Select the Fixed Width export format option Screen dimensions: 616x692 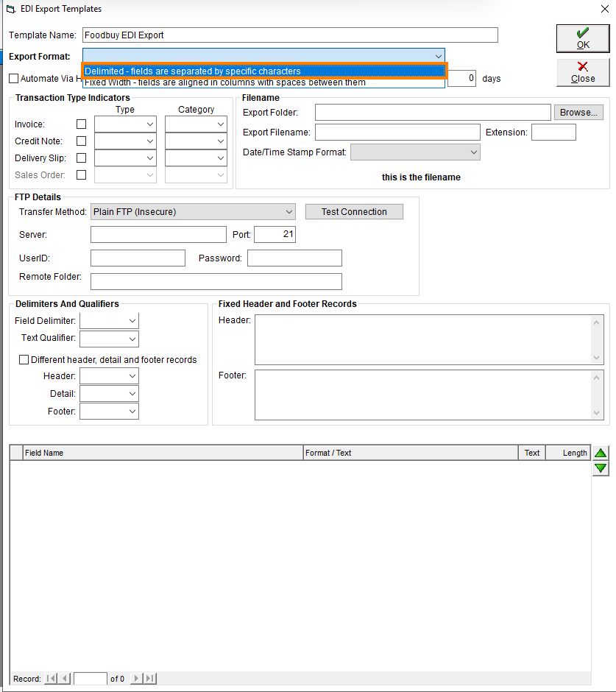[264, 82]
